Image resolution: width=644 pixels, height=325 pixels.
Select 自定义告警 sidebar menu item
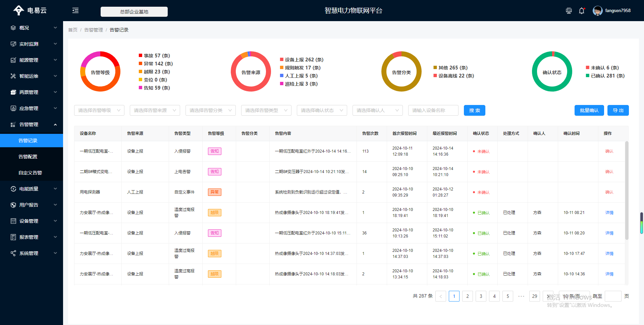click(30, 173)
